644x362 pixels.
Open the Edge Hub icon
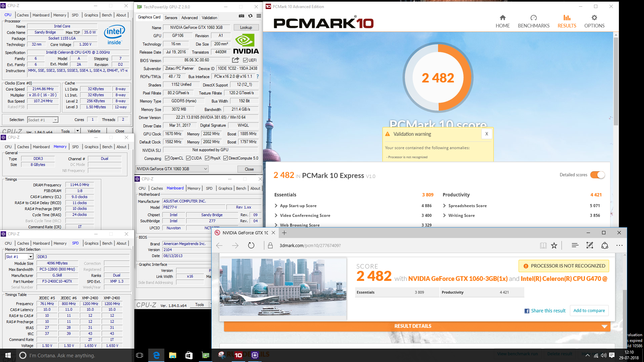[x=575, y=245]
